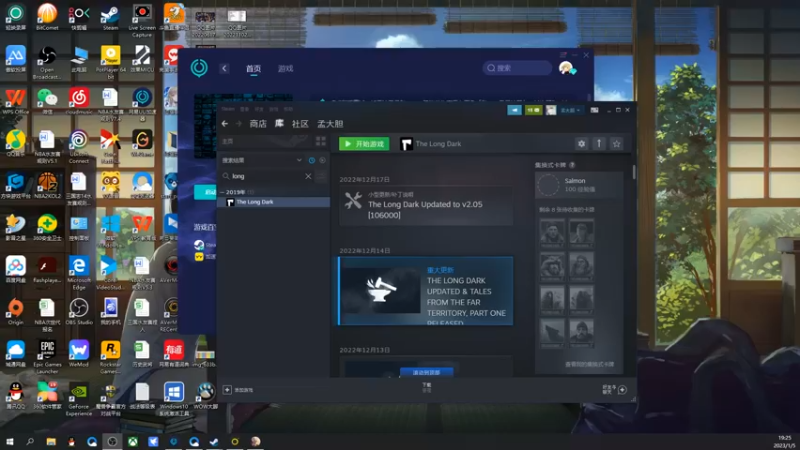
Task: Open friends and chat icon at bottom right
Action: (622, 390)
